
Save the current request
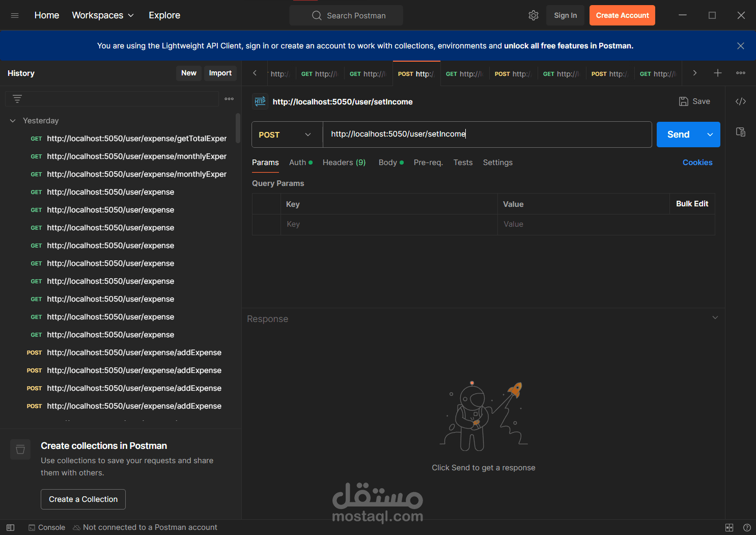[x=694, y=101]
